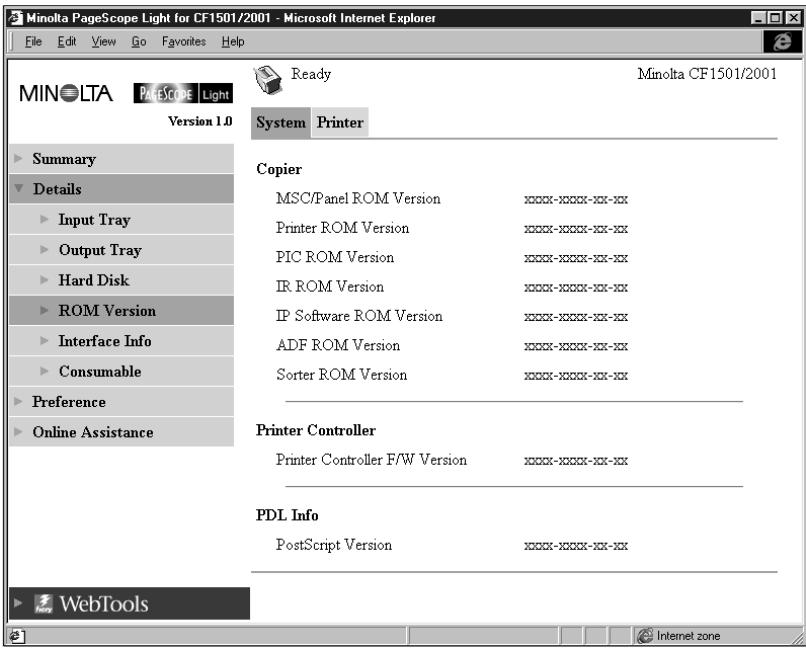Open the Edit menu
The height and width of the screenshot is (648, 806).
(67, 42)
